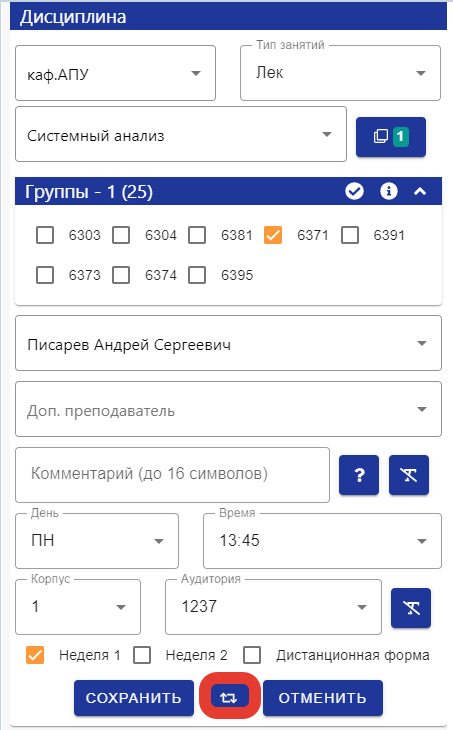This screenshot has height=730, width=453.
Task: Open the groups info icon
Action: coord(389,191)
